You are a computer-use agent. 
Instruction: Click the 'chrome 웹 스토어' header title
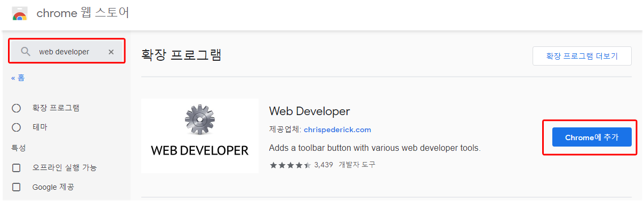pos(83,13)
